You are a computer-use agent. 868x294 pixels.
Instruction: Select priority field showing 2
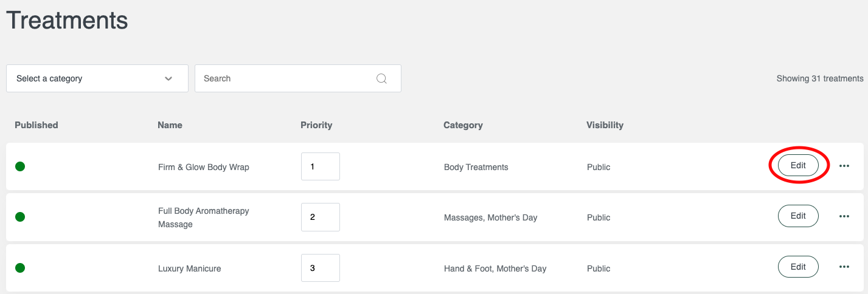[x=321, y=217]
